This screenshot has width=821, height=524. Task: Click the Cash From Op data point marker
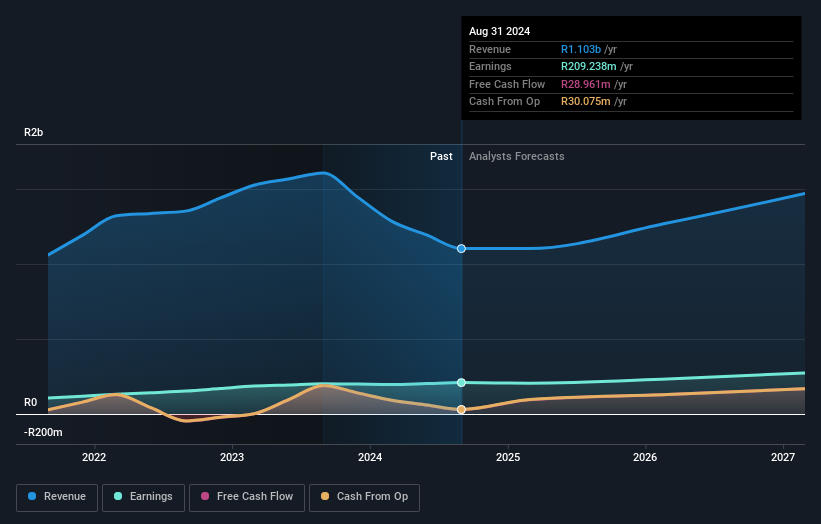461,409
